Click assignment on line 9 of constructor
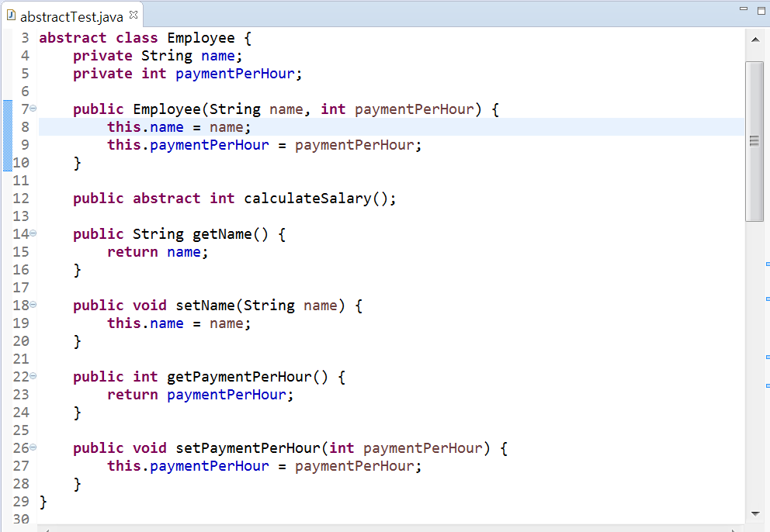Screen dimensions: 770x532 click(x=264, y=145)
